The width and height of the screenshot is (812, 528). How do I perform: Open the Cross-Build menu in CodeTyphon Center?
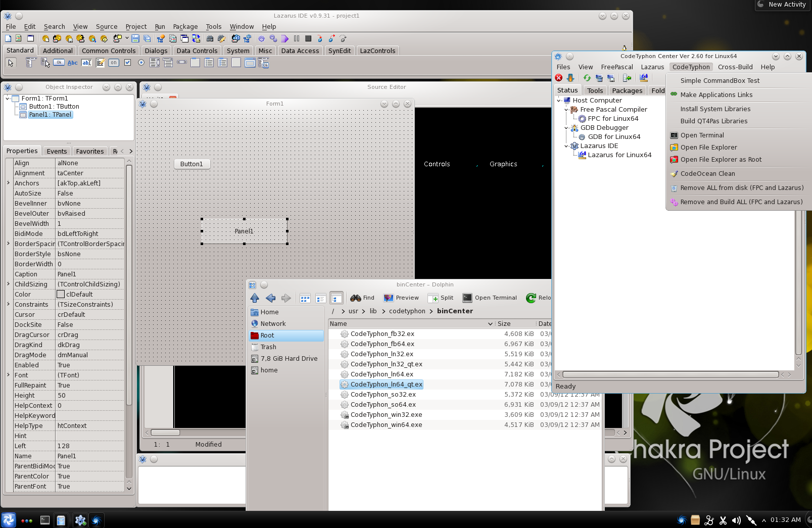coord(735,67)
